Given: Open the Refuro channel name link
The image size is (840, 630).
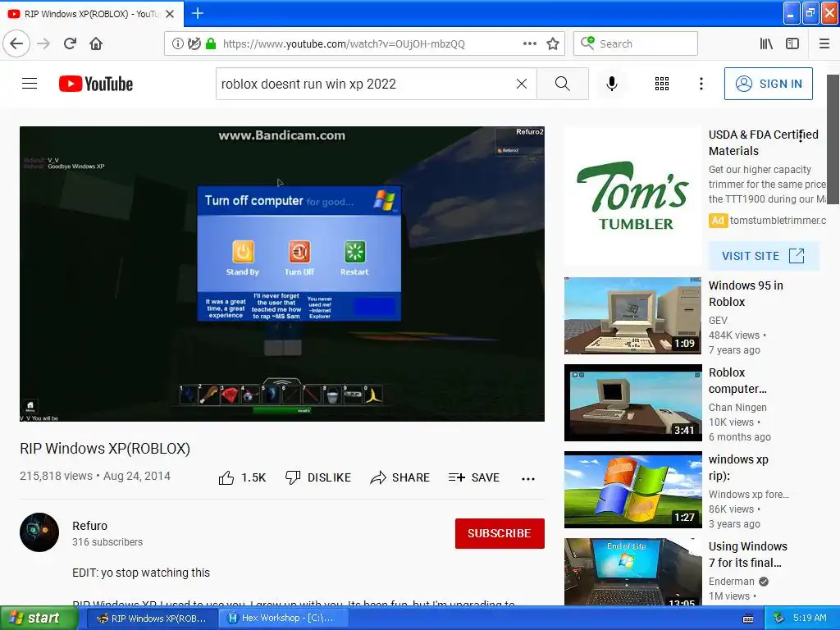Looking at the screenshot, I should 90,526.
